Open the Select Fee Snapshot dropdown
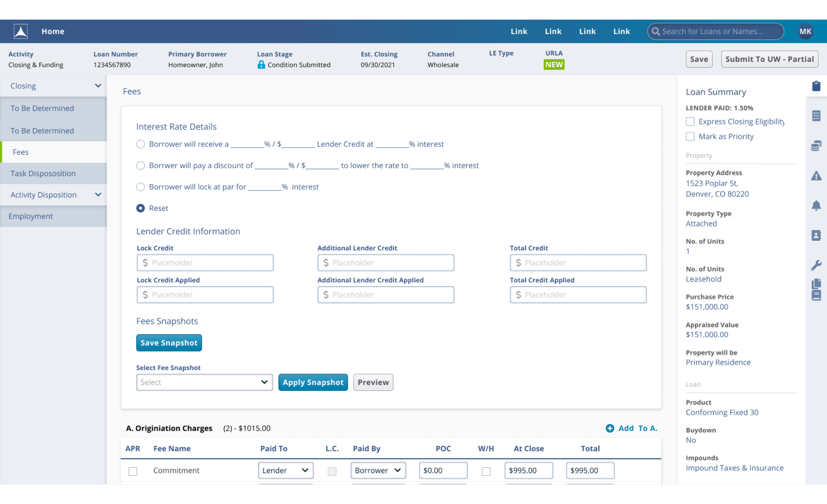 (204, 382)
